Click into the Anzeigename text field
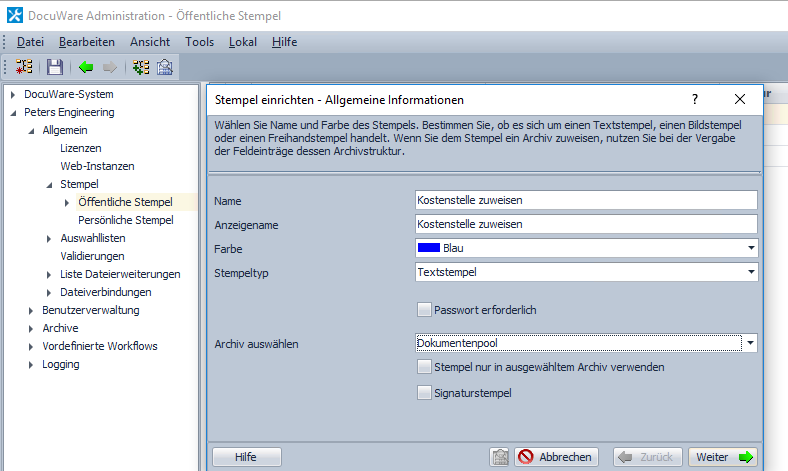 tap(585, 224)
